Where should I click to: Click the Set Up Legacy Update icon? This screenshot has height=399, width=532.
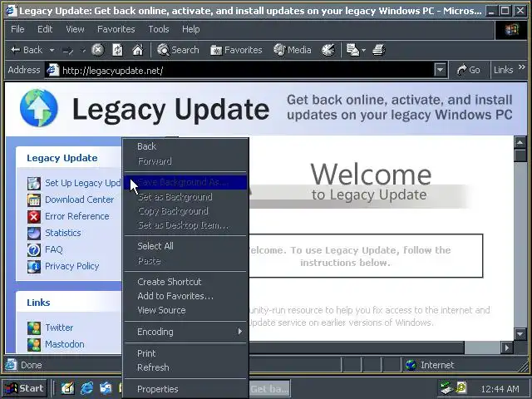click(34, 183)
